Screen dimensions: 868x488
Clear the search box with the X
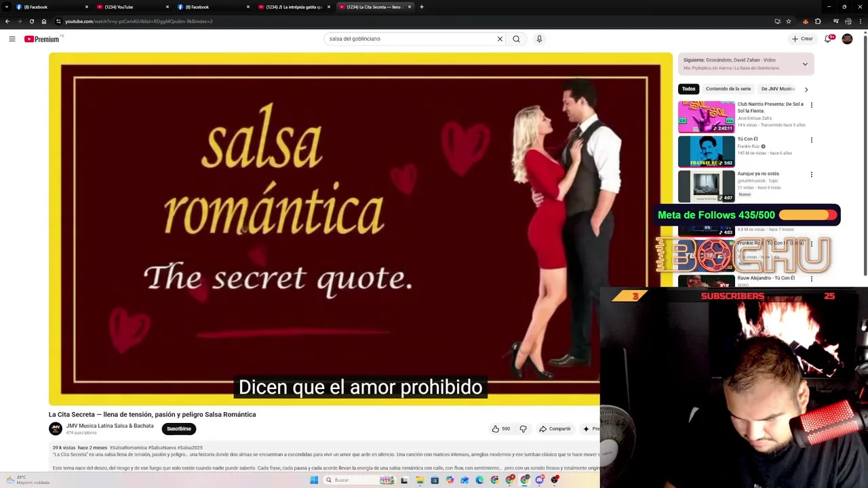(x=500, y=39)
